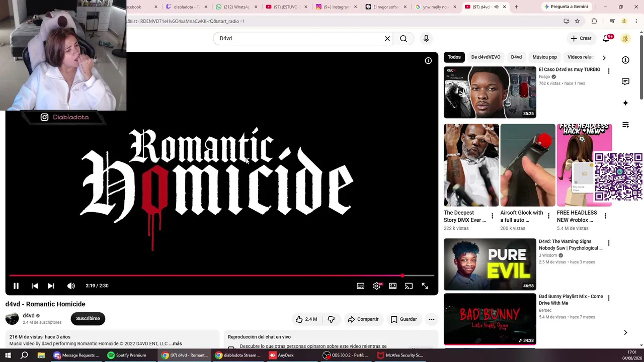Viewport: 644px width, 362px height.
Task: Mute the video with the speaker icon
Action: coord(71,286)
